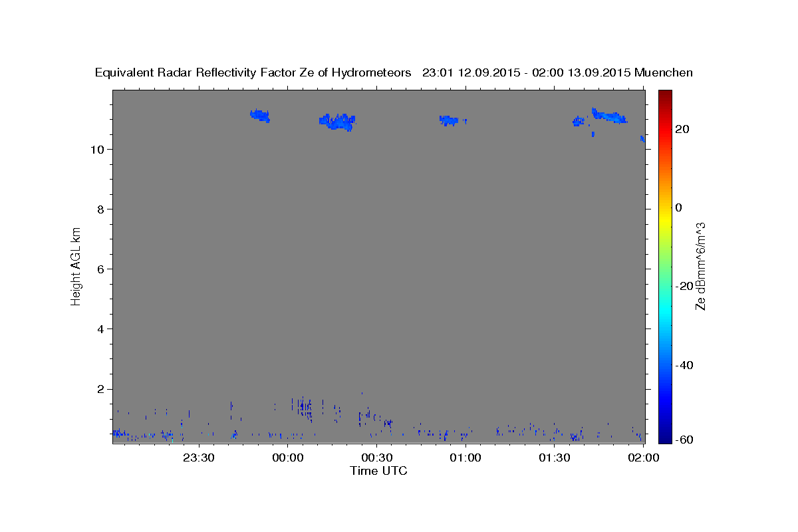Click the 'Time UTC' axis label
798x532 pixels.
[x=378, y=471]
